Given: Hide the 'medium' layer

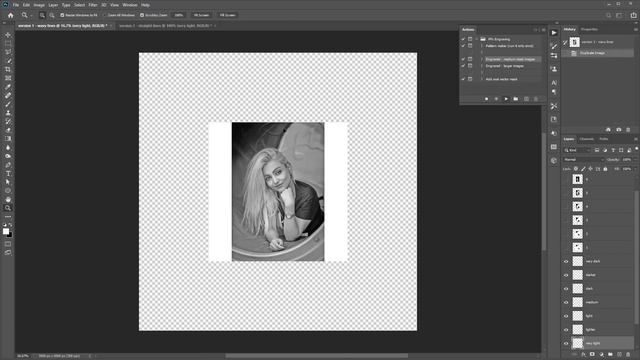Looking at the screenshot, I should (x=566, y=302).
